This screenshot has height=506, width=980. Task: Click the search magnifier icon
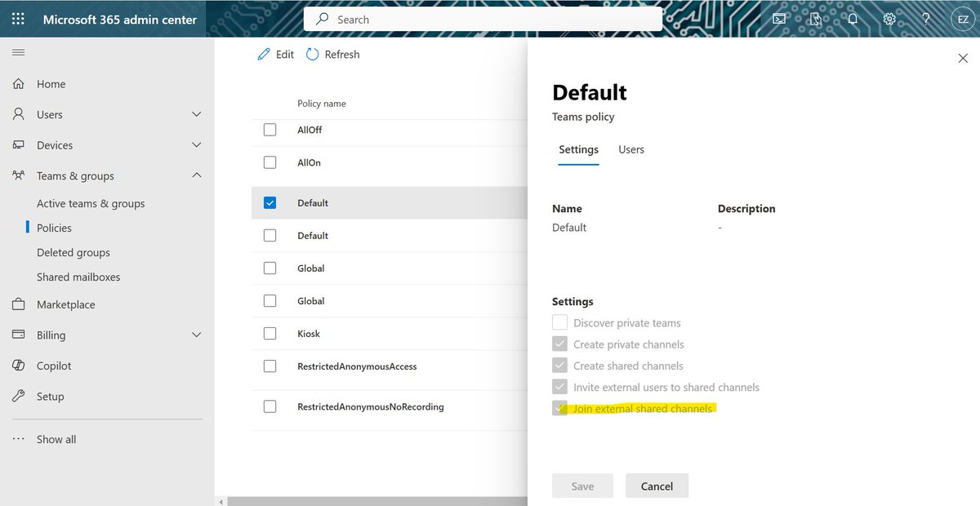pyautogui.click(x=323, y=19)
